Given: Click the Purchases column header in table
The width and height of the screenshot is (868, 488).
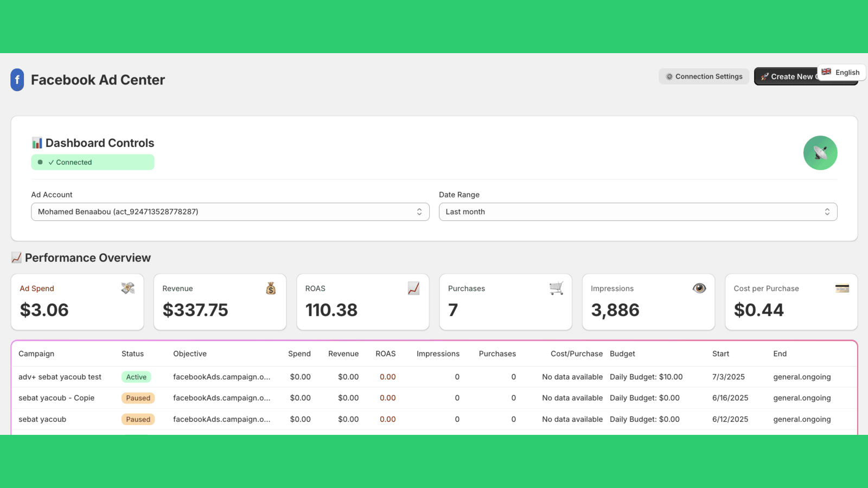Looking at the screenshot, I should tap(497, 354).
